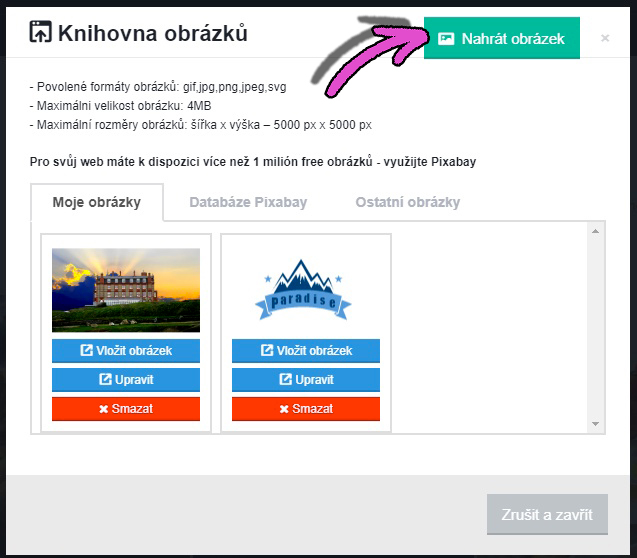Switch to the Moje obrázky tab
The height and width of the screenshot is (558, 637).
tap(97, 202)
